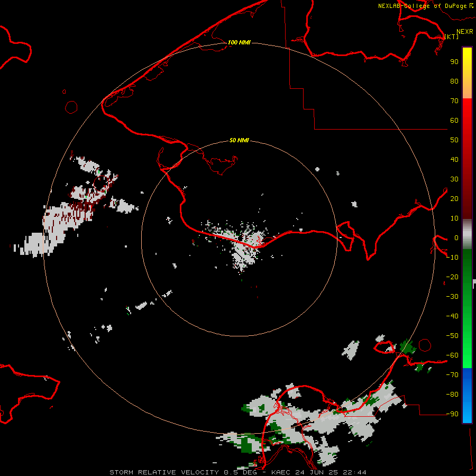
Task: Click STORM RELATIVE VELOCITY product title
Action: point(164,472)
